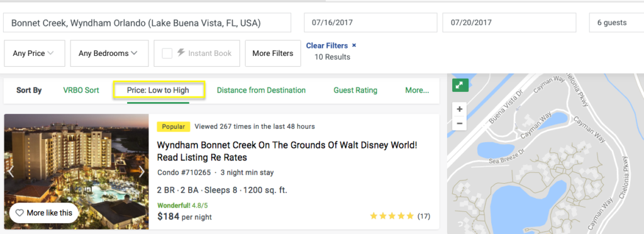Open the Wyndham Bonnet Creek listing title

click(287, 152)
